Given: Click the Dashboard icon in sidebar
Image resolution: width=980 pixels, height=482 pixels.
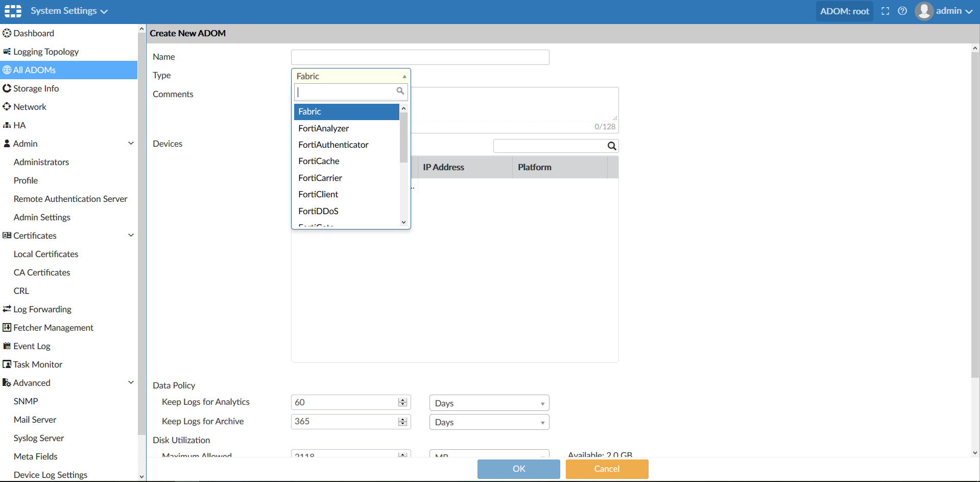Looking at the screenshot, I should pyautogui.click(x=7, y=33).
